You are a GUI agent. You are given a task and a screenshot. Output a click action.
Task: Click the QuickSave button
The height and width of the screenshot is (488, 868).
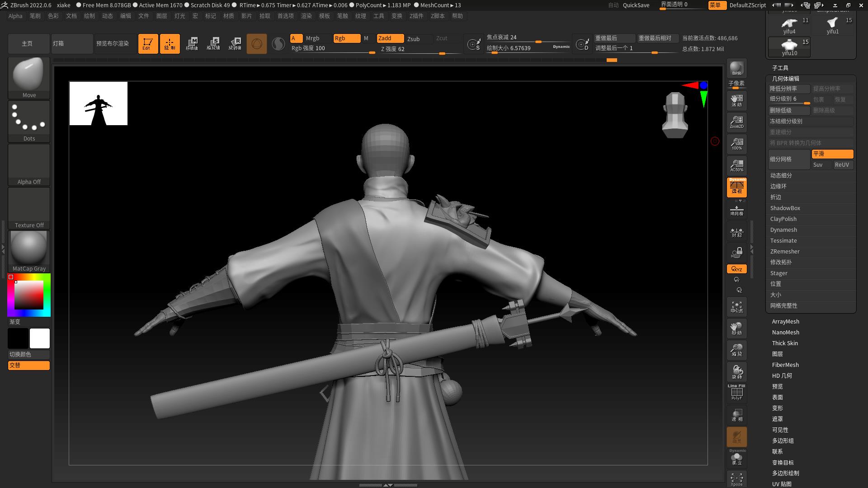click(636, 5)
